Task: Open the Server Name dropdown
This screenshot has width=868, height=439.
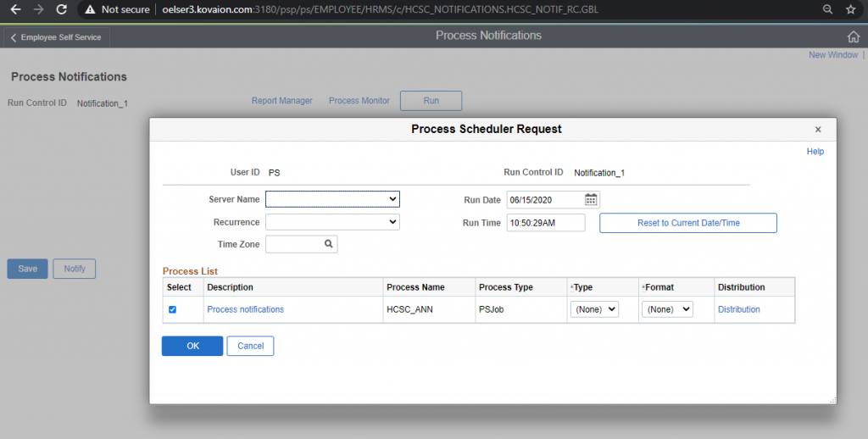Action: click(332, 199)
